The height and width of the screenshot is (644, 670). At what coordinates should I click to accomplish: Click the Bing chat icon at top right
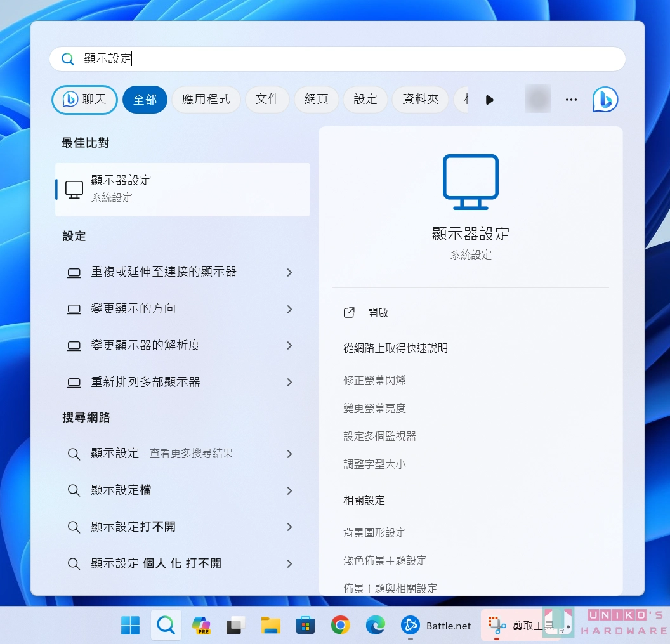(x=605, y=100)
